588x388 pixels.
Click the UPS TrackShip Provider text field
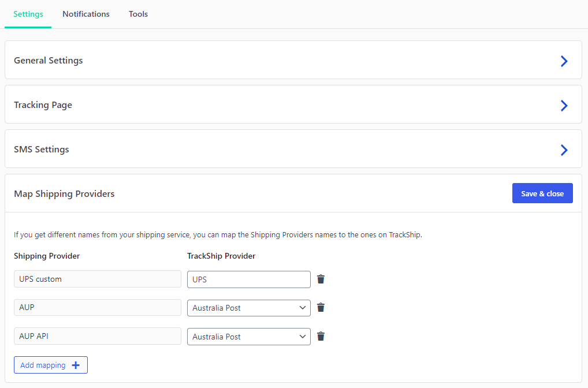(248, 279)
